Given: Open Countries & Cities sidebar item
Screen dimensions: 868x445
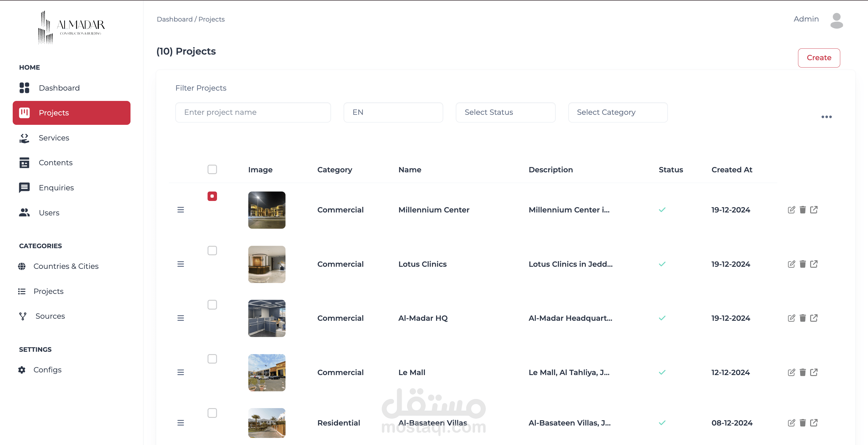Looking at the screenshot, I should pos(66,266).
